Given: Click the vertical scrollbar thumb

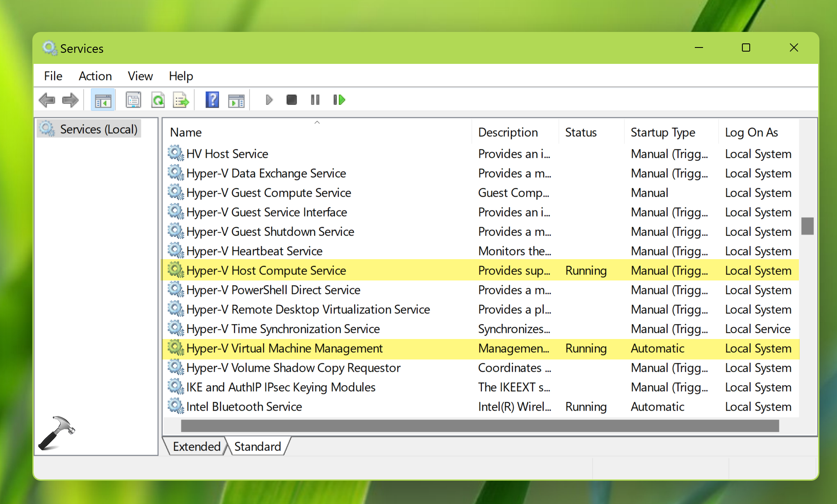Looking at the screenshot, I should (807, 226).
